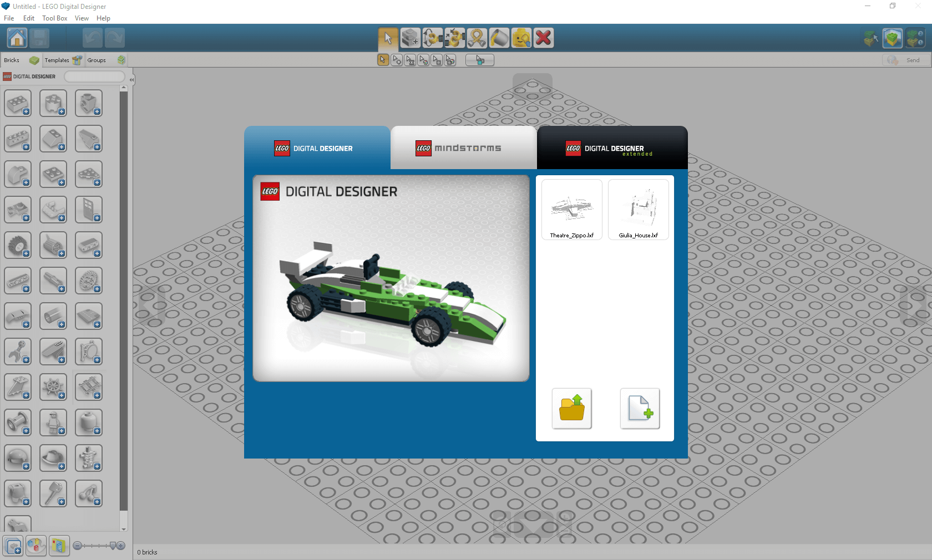932x560 pixels.
Task: Expand the ship wheel category
Action: 53,387
